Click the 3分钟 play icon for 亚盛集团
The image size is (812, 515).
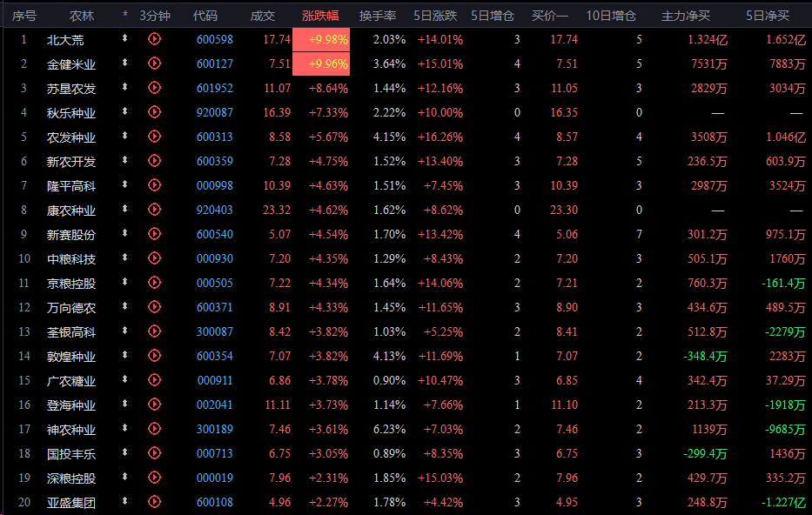click(155, 502)
